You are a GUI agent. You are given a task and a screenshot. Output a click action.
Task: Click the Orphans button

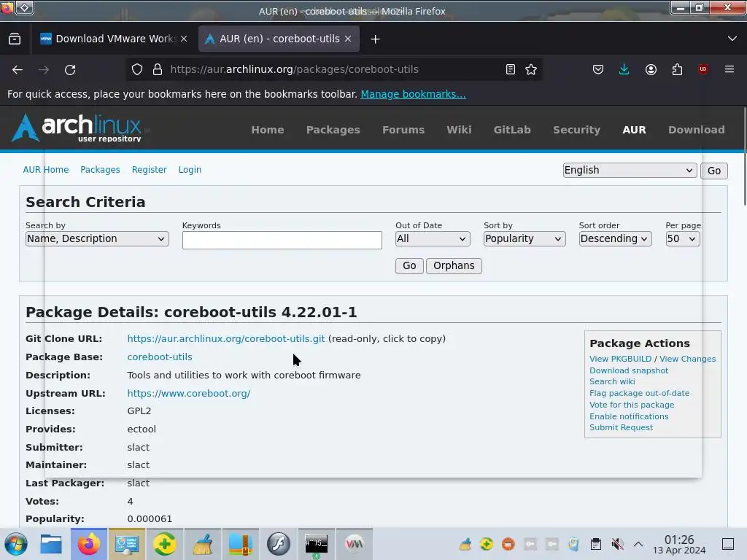point(454,265)
